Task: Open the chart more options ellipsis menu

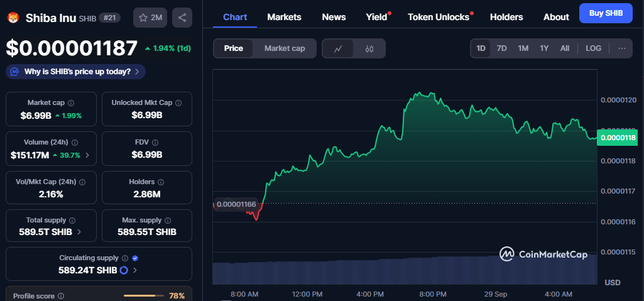Action: [x=621, y=48]
